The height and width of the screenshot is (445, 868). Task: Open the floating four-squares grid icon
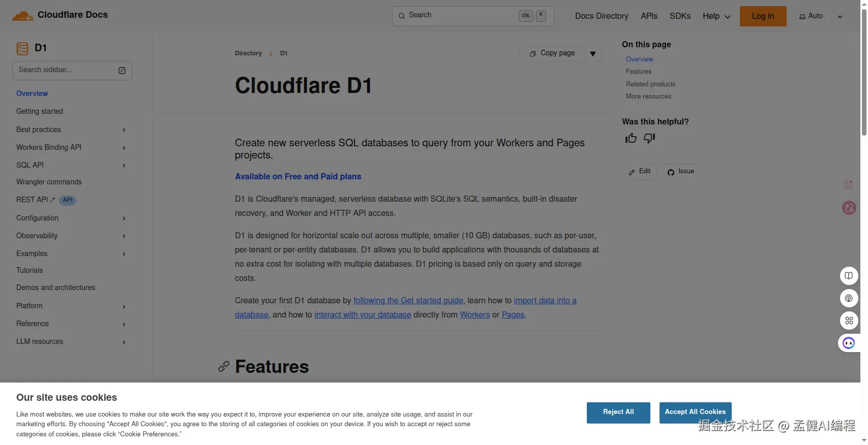[x=849, y=321]
